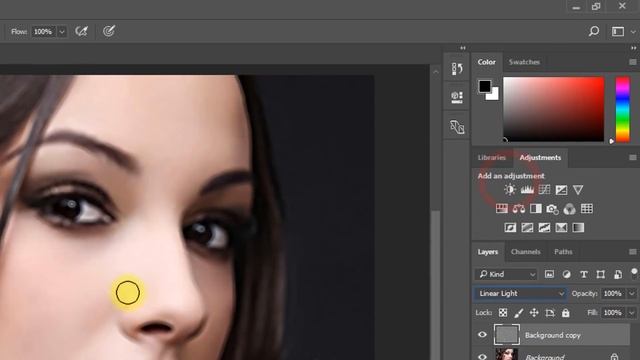Click the Flow 100% value field
This screenshot has height=360, width=640.
coord(44,32)
